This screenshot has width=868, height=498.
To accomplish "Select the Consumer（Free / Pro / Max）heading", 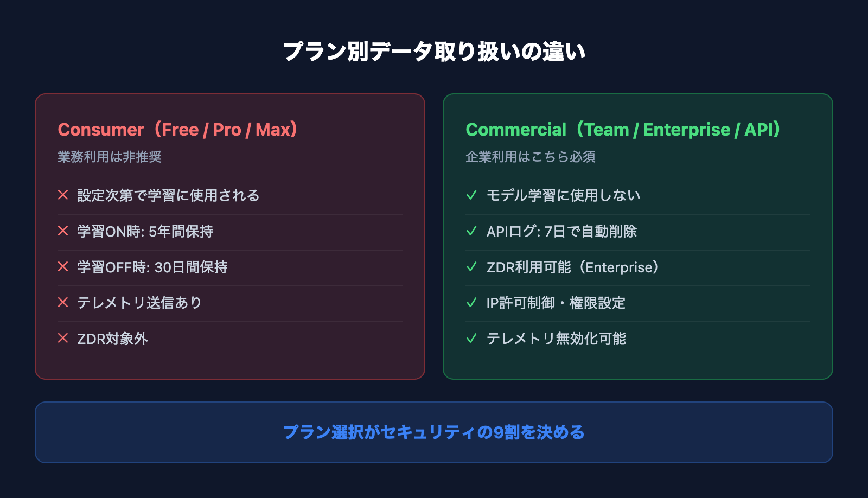I will point(178,130).
